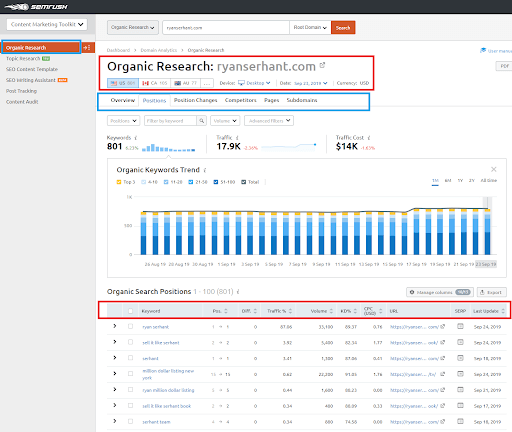
Task: Tick the checkbox for ryan serhant keyword
Action: [130, 326]
